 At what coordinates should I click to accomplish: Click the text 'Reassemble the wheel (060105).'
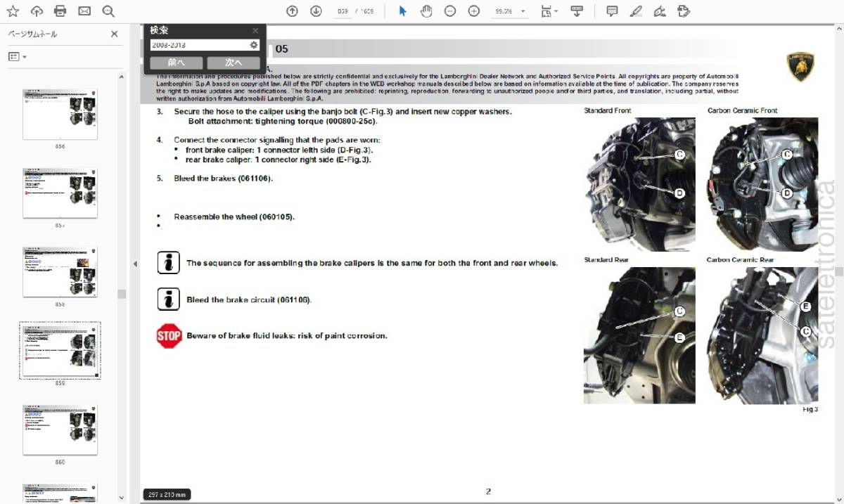(x=234, y=217)
